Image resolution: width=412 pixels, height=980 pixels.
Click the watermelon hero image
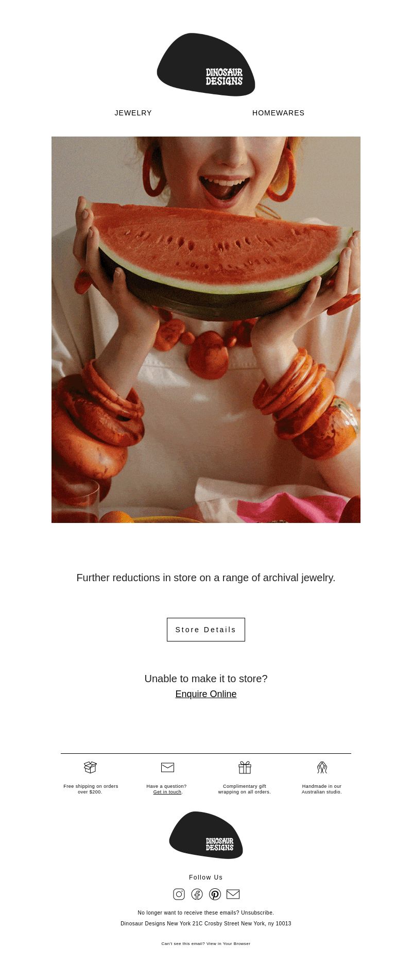pyautogui.click(x=206, y=330)
